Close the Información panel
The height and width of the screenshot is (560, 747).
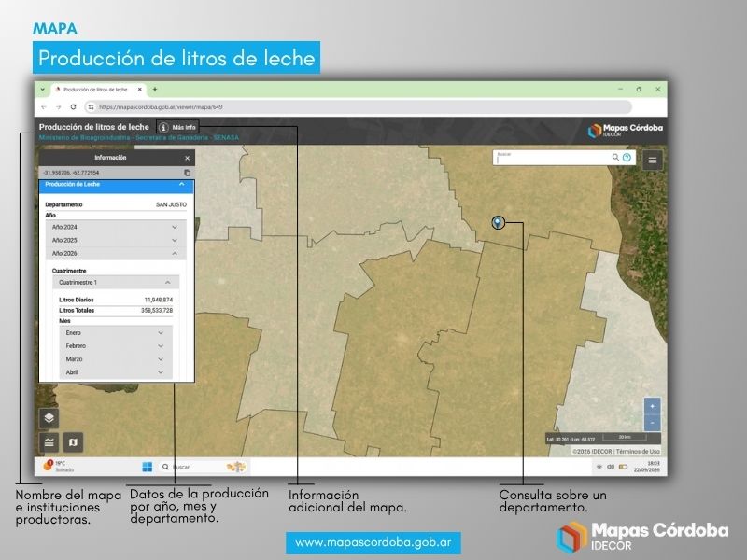coord(188,158)
